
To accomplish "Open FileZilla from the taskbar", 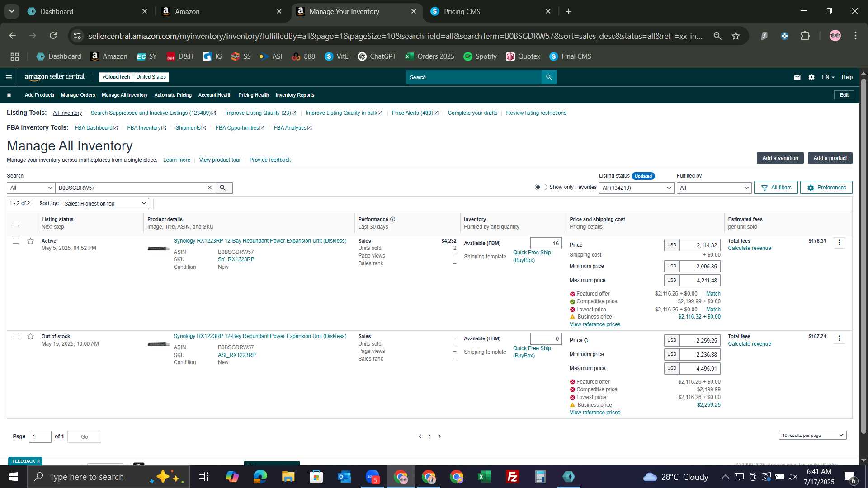I will tap(512, 477).
